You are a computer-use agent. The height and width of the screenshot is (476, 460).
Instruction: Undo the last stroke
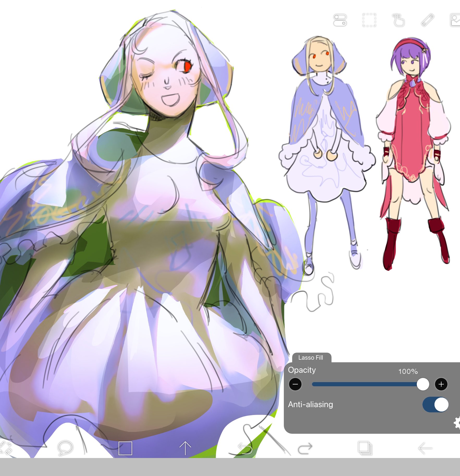(245, 449)
